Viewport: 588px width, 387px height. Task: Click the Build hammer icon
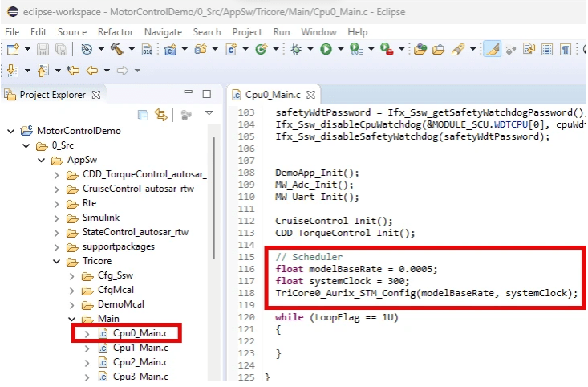tap(116, 50)
